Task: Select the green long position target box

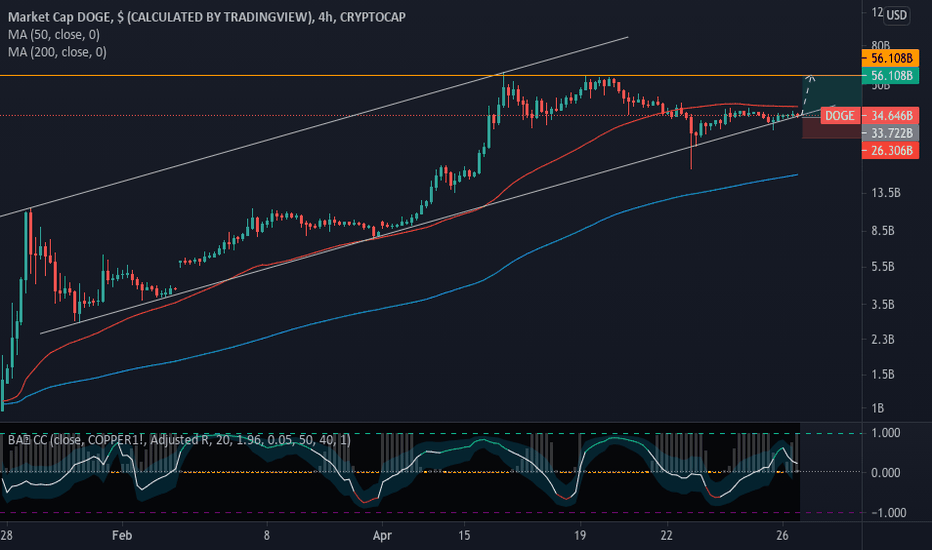Action: click(831, 96)
